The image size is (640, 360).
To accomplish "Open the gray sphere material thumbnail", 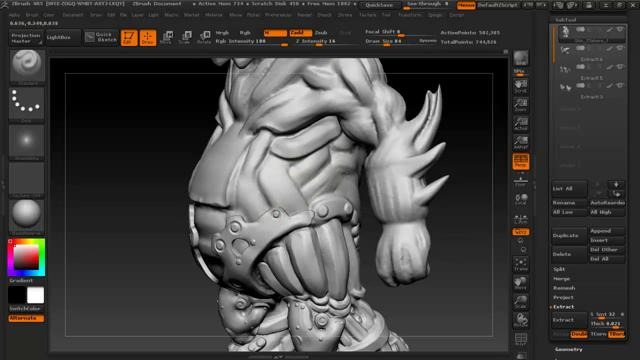I will (x=27, y=215).
